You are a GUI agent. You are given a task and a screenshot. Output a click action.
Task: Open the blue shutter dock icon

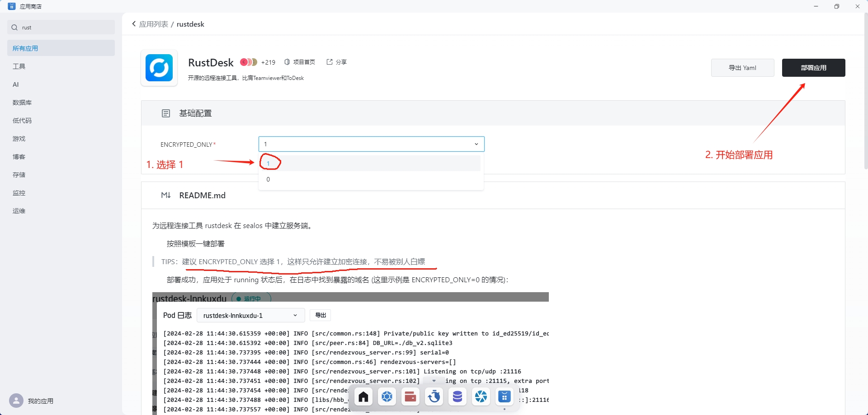coord(481,397)
